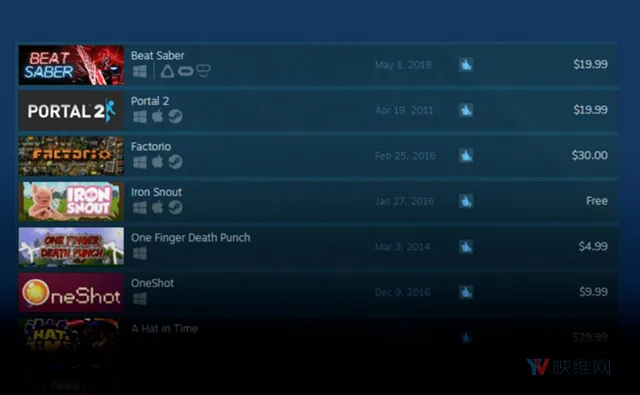
Task: Click the Dec 9, 2016 release date
Action: pyautogui.click(x=402, y=292)
